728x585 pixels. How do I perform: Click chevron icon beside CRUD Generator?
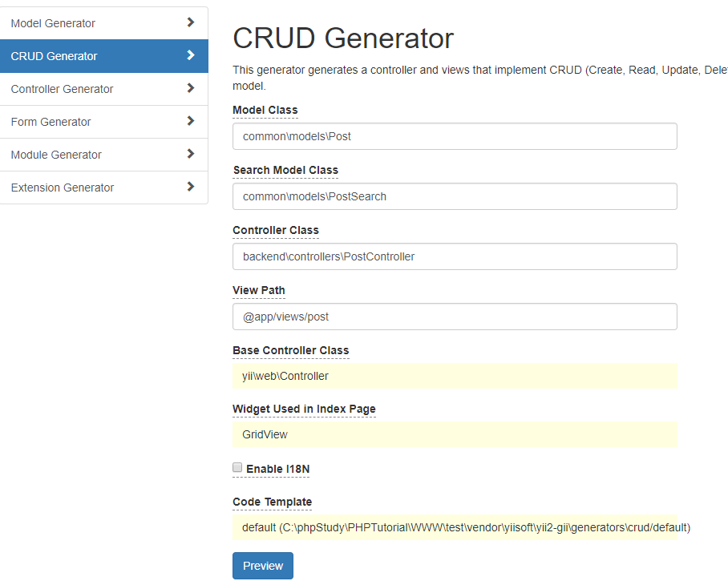point(191,55)
